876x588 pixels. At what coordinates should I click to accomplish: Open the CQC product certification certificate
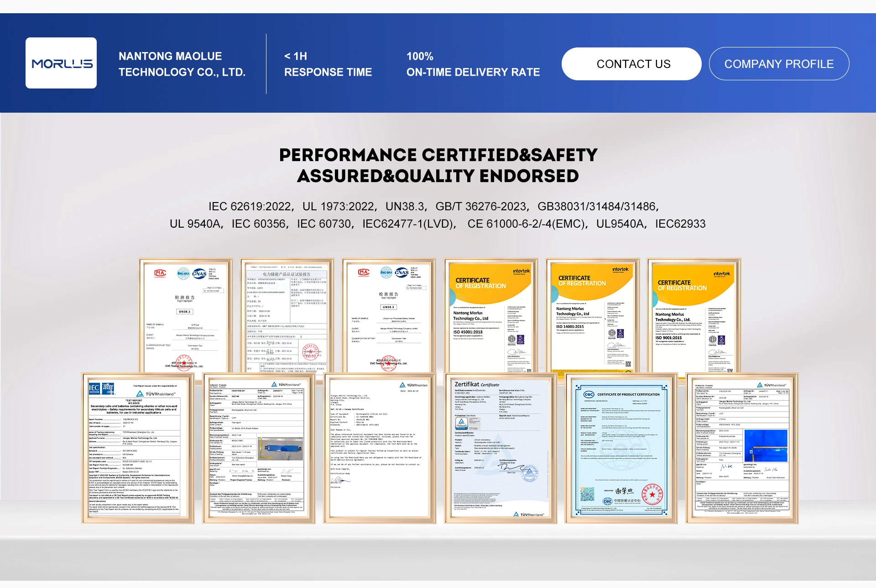coord(621,448)
